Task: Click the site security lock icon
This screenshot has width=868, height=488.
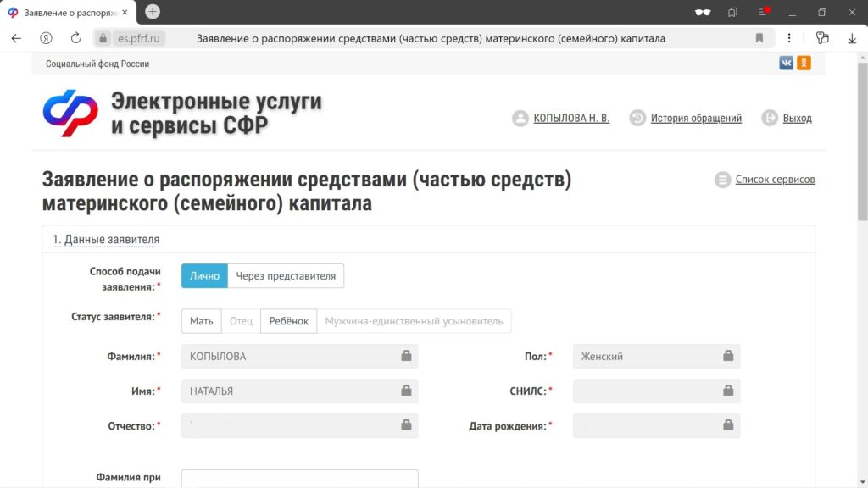Action: [103, 38]
